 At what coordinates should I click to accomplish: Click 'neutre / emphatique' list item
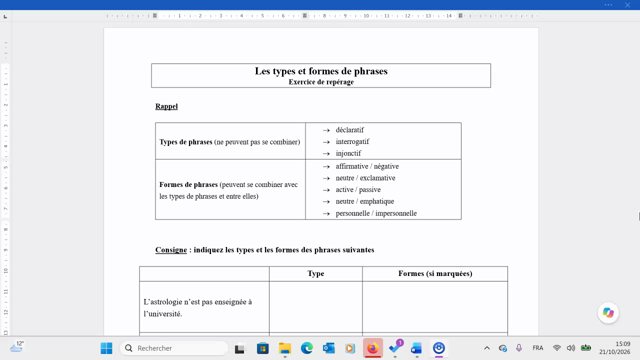pos(365,202)
